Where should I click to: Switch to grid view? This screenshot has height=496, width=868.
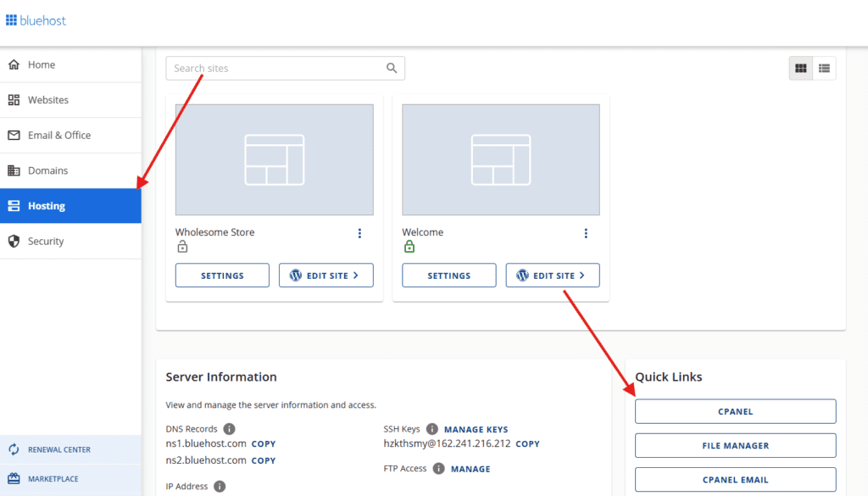point(800,68)
